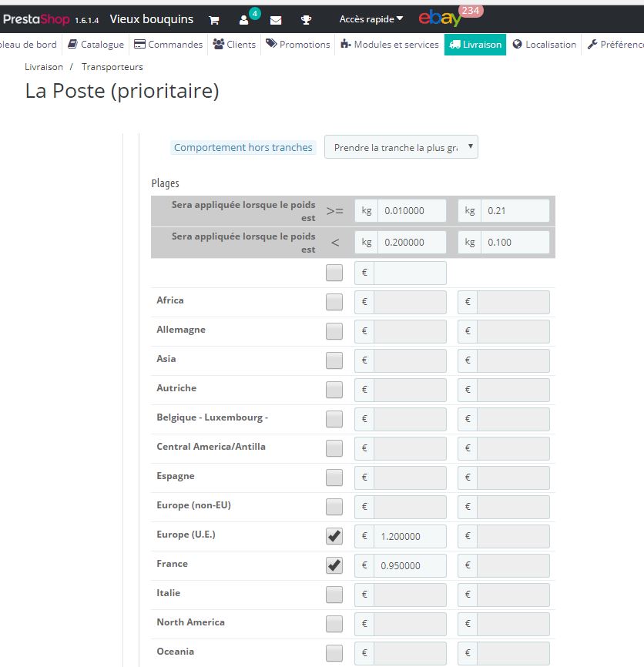The image size is (644, 667).
Task: Open the Catalogue menu
Action: pyautogui.click(x=96, y=44)
